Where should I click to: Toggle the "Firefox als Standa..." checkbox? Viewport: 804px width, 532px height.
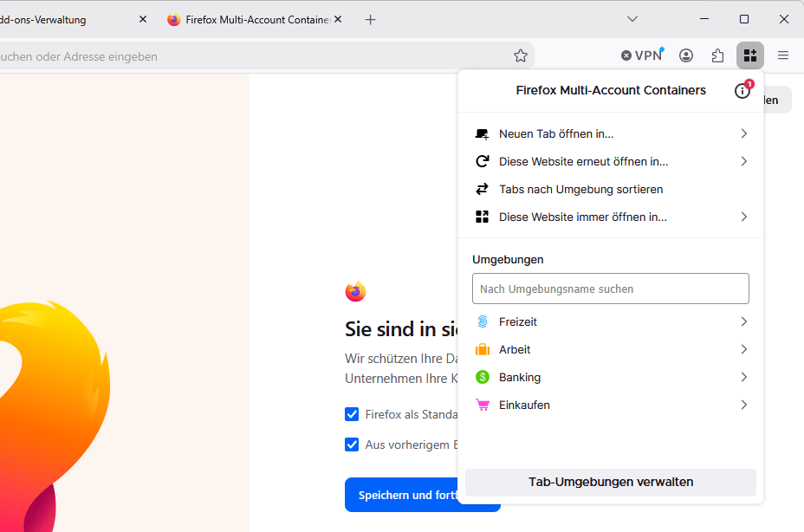(352, 414)
